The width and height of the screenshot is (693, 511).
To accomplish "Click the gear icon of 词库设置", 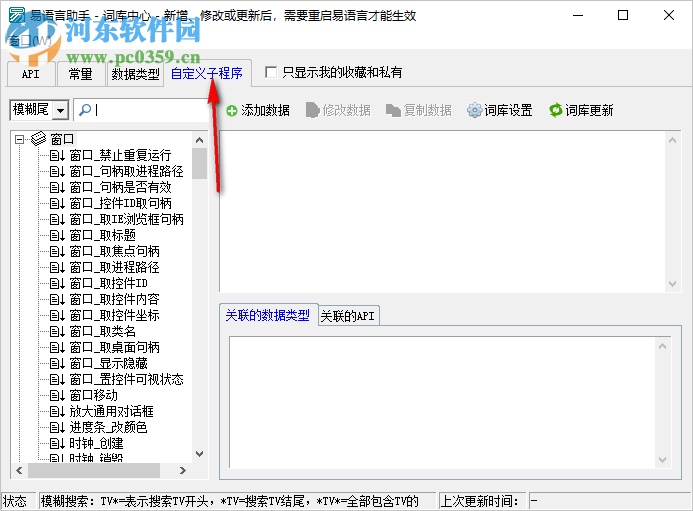I will [x=474, y=110].
